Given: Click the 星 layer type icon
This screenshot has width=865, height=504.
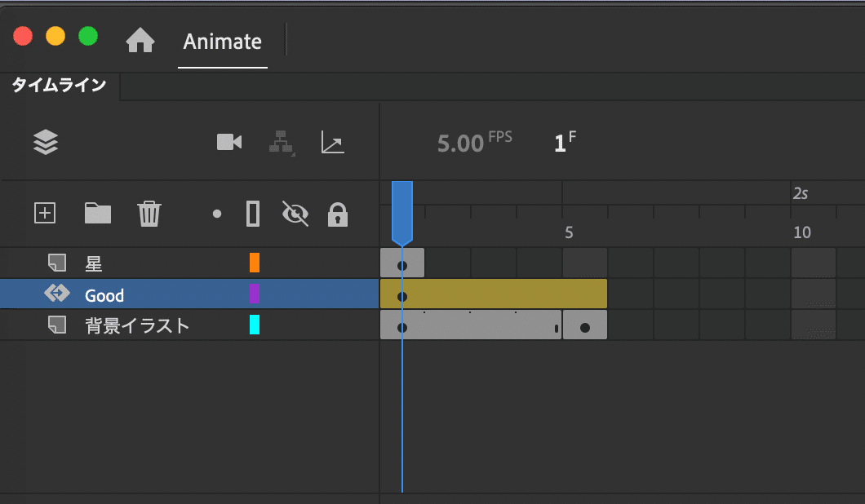Looking at the screenshot, I should pyautogui.click(x=57, y=263).
